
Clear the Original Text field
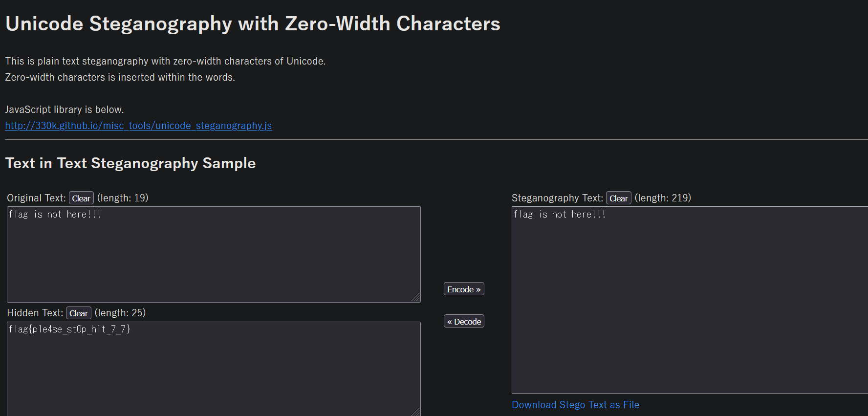click(x=81, y=198)
